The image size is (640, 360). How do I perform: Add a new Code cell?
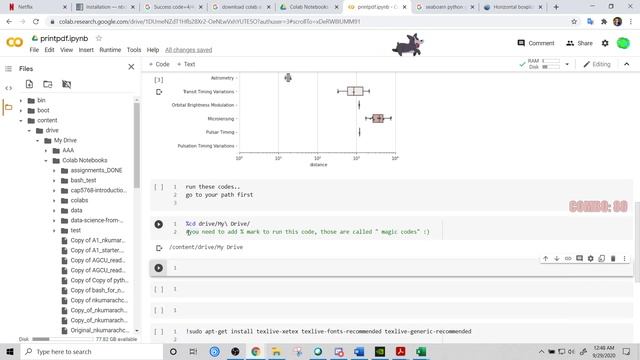coord(159,64)
